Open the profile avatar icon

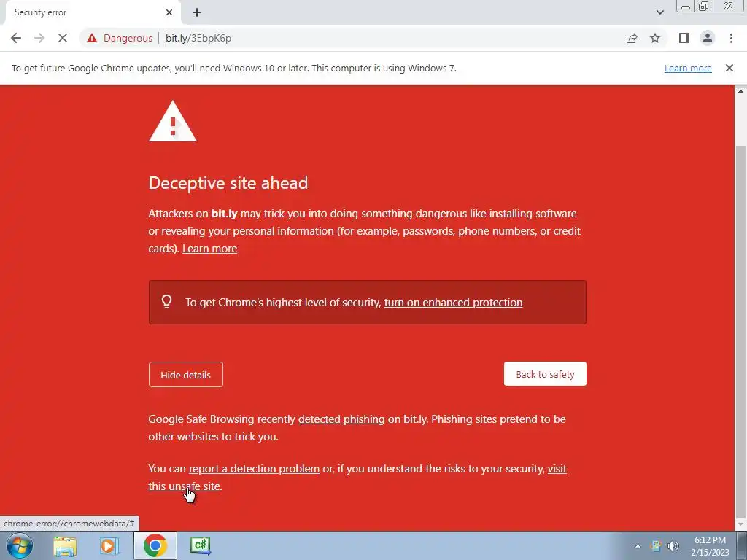pos(708,38)
